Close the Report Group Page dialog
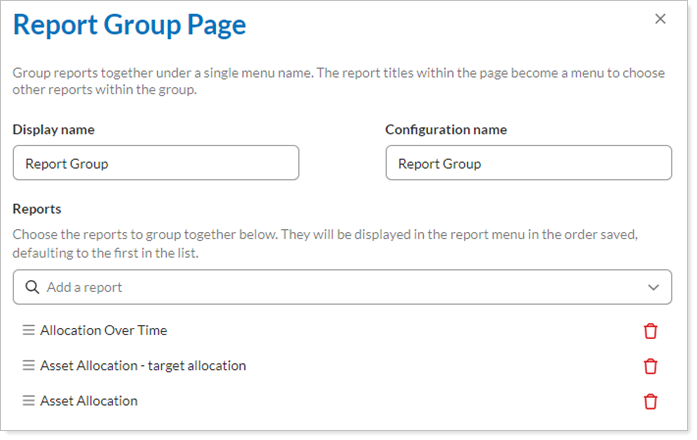 (660, 19)
